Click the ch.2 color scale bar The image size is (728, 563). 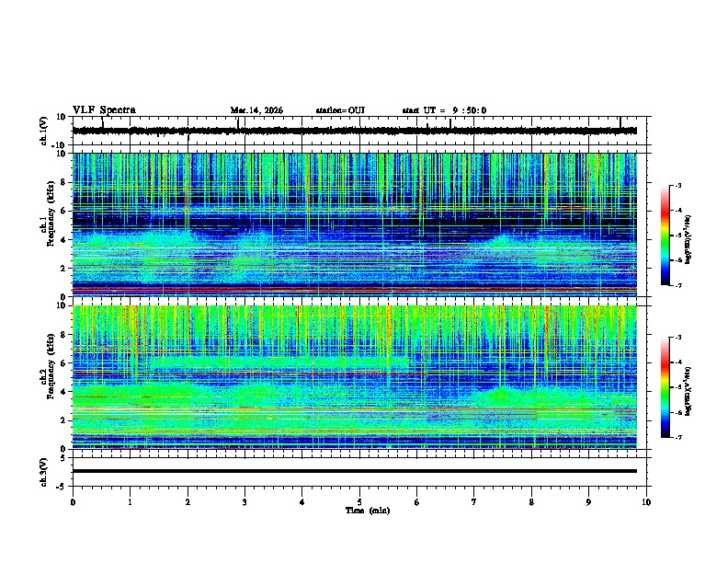coord(665,387)
